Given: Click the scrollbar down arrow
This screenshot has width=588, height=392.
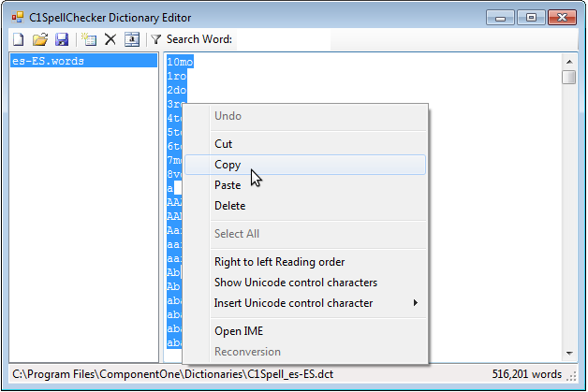Looking at the screenshot, I should (x=569, y=354).
